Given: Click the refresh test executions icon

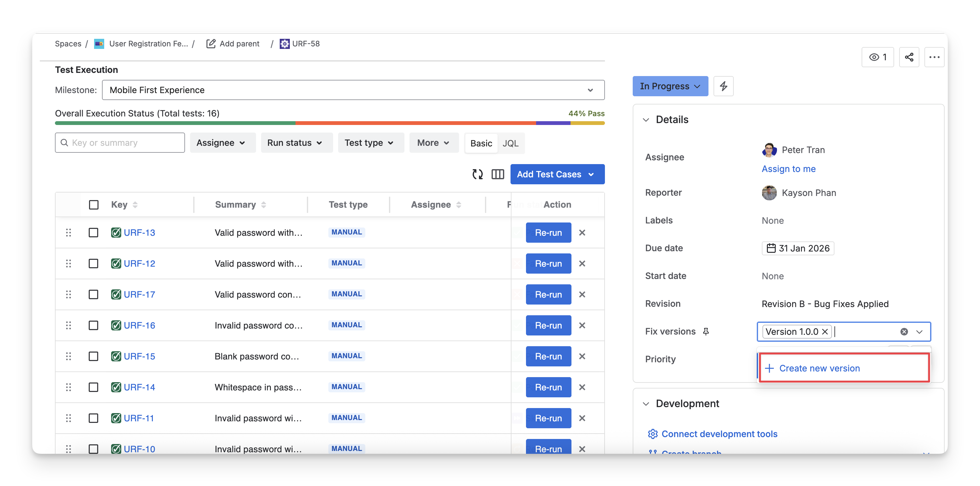Looking at the screenshot, I should click(x=477, y=174).
